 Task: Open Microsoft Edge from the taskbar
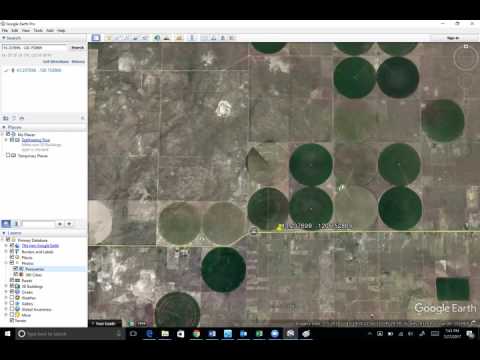149,333
